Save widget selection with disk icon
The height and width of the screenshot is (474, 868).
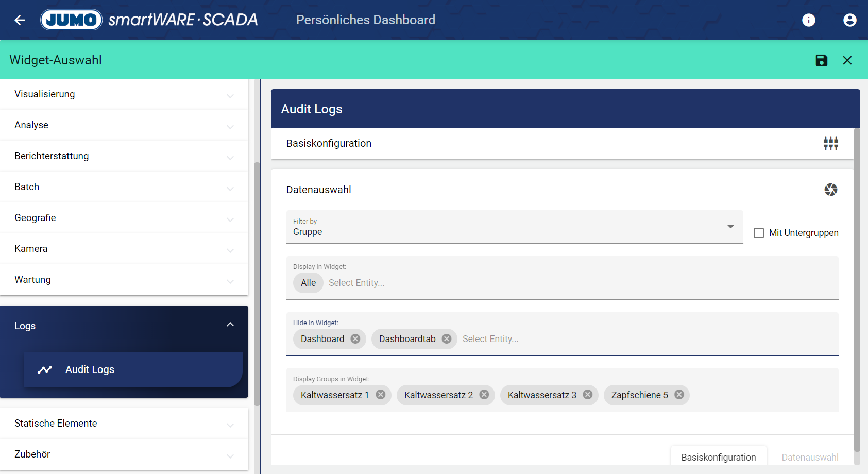point(822,60)
